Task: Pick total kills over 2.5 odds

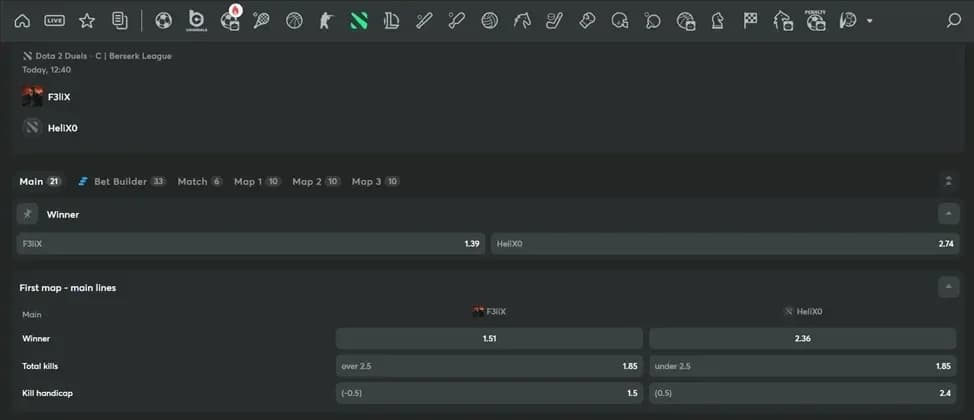Action: point(489,366)
